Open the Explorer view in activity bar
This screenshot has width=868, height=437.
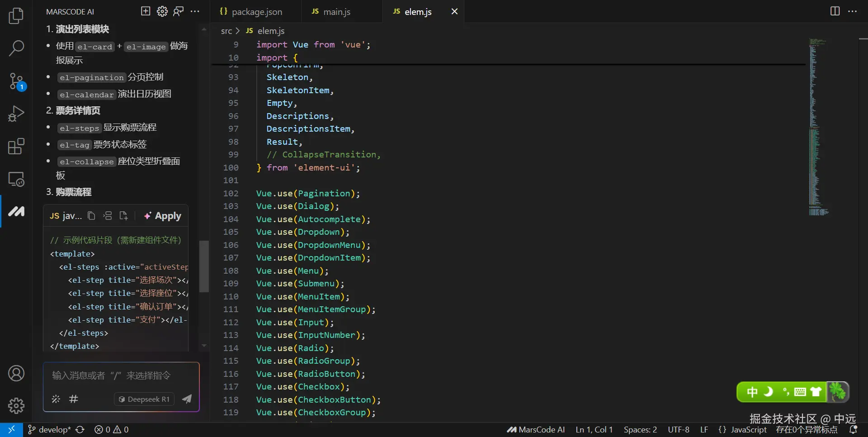(x=16, y=16)
